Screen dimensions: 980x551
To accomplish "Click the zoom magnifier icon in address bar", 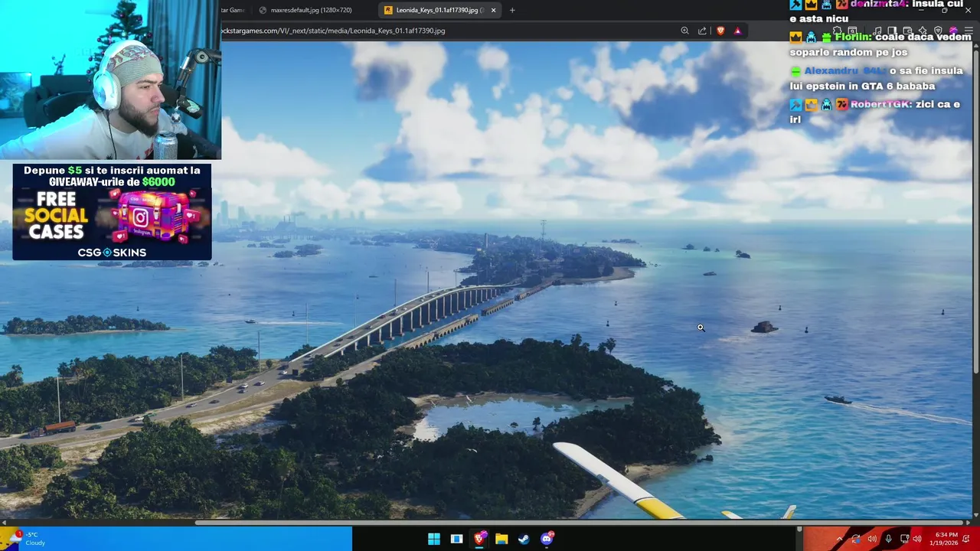I will [x=684, y=31].
